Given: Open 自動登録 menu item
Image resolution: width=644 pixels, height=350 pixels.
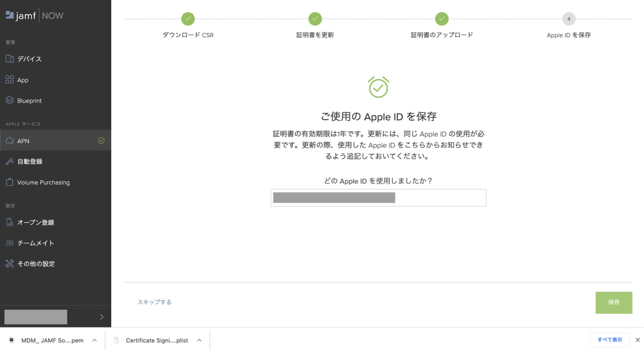Looking at the screenshot, I should 55,161.
